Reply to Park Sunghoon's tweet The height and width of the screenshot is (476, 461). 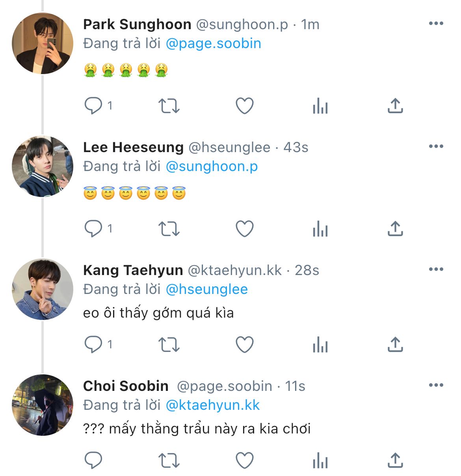[x=93, y=106]
